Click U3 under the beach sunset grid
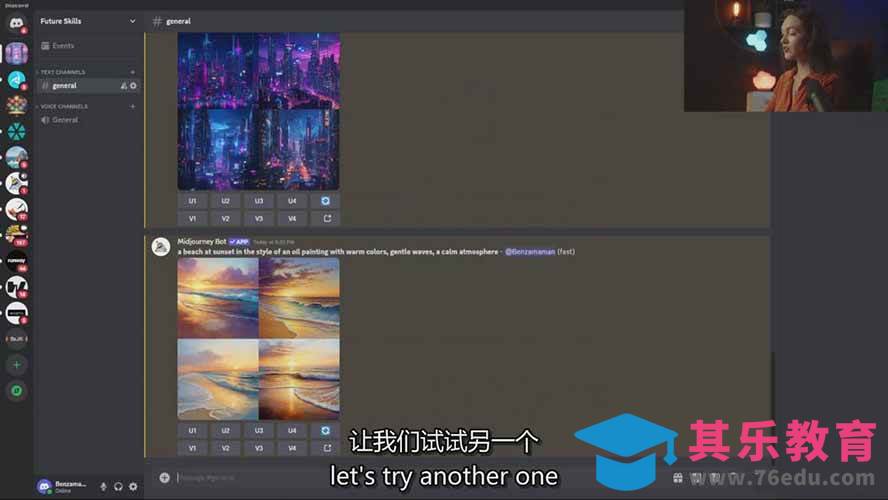This screenshot has width=888, height=500. click(x=259, y=430)
